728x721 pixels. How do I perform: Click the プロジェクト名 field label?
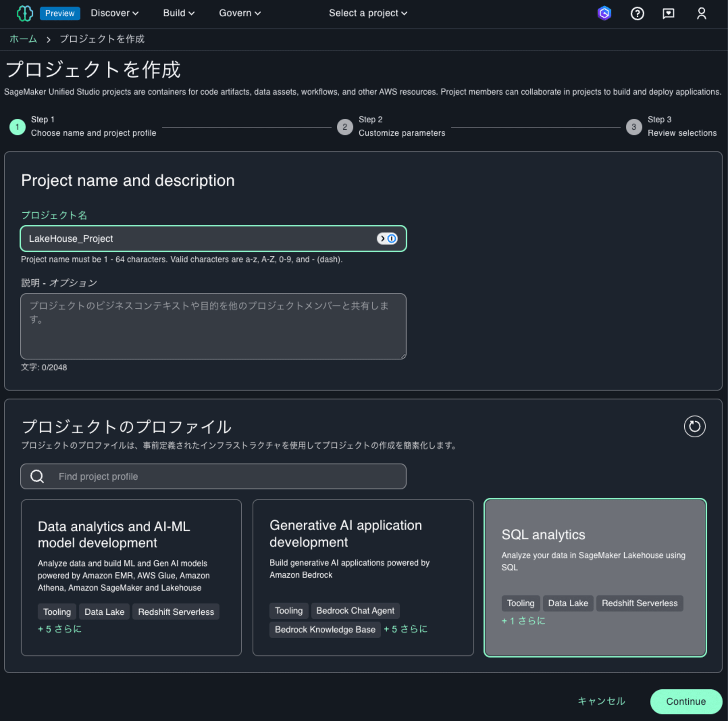click(x=54, y=215)
